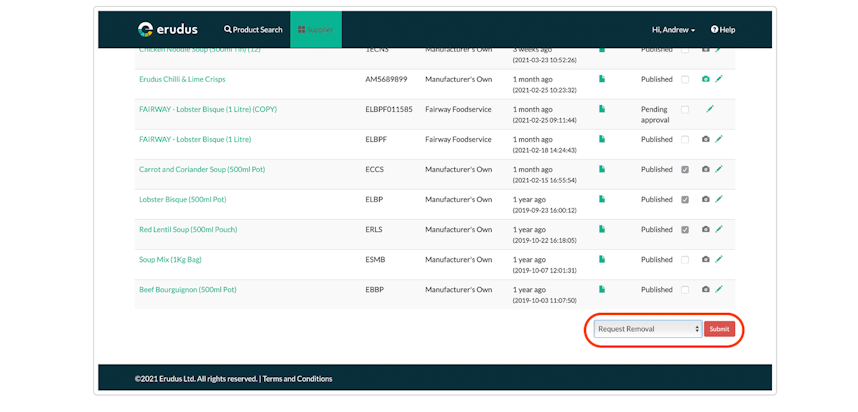Untick Carrot and Coriander Soup checkbox
The height and width of the screenshot is (412, 858).
(x=685, y=170)
